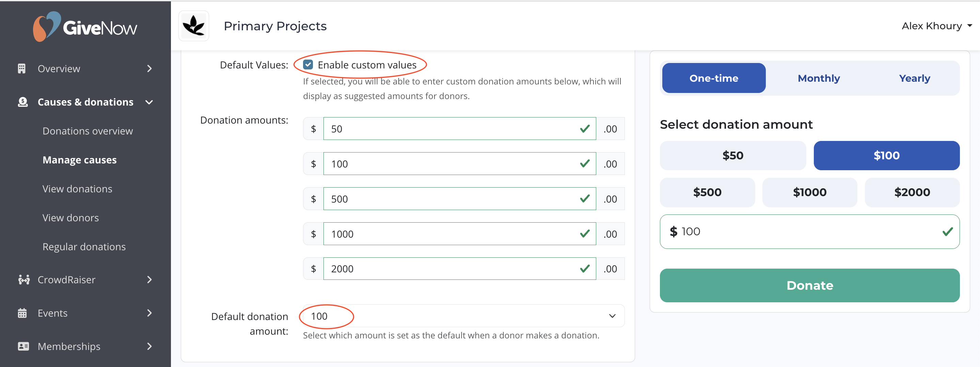Switch to the Yearly tab
The image size is (980, 367).
click(915, 78)
